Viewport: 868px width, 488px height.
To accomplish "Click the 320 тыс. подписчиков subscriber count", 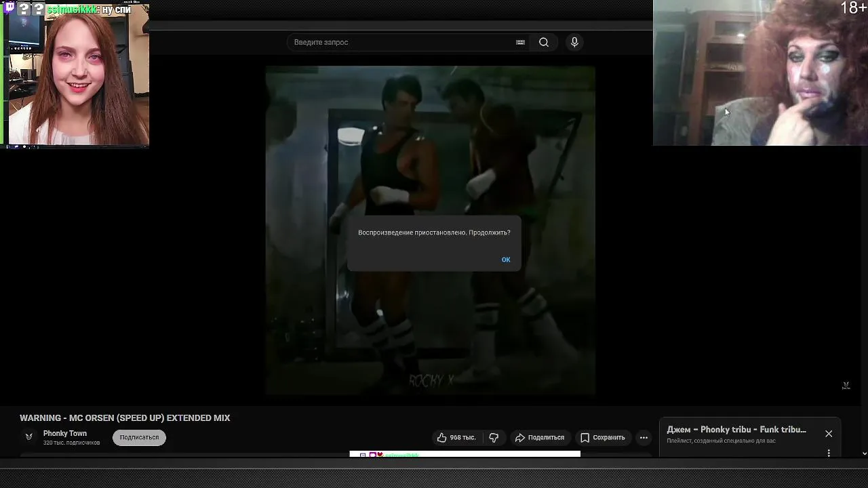I will coord(71,443).
